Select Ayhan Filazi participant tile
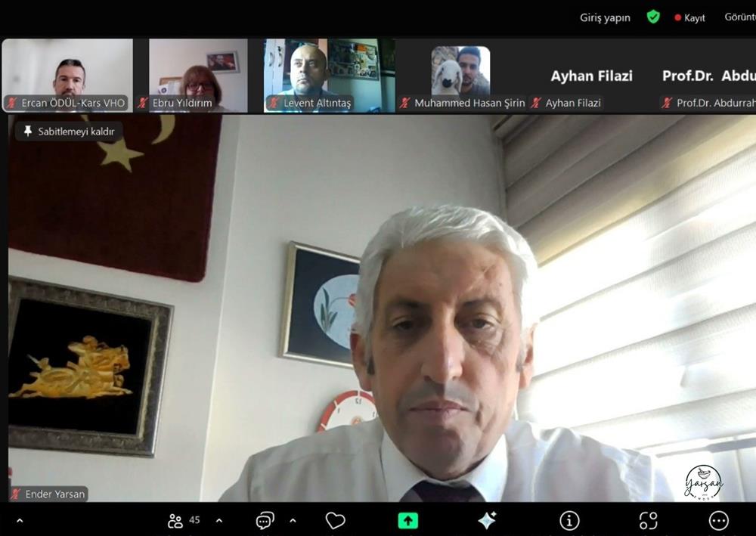Screen dimensions: 756x536 pyautogui.click(x=591, y=76)
